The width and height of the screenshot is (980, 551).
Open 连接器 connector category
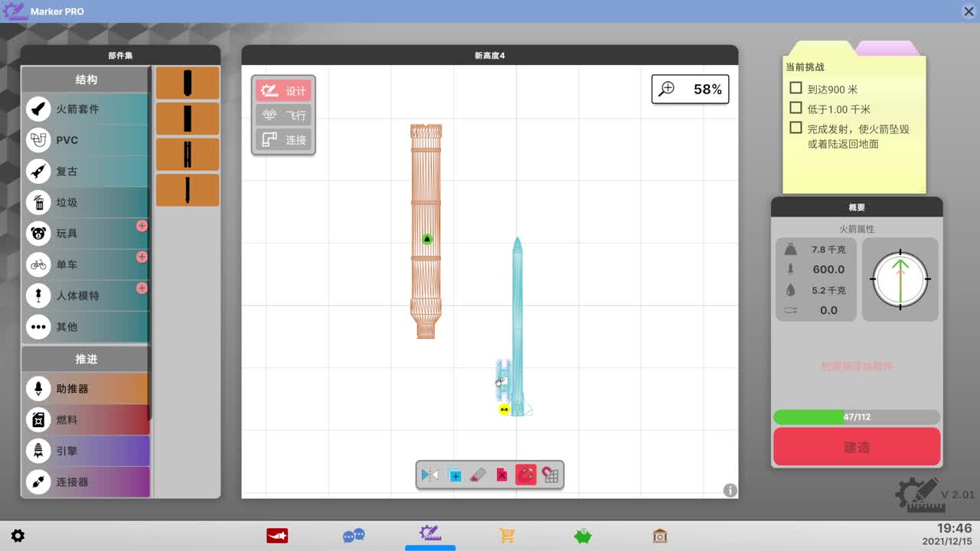[85, 482]
